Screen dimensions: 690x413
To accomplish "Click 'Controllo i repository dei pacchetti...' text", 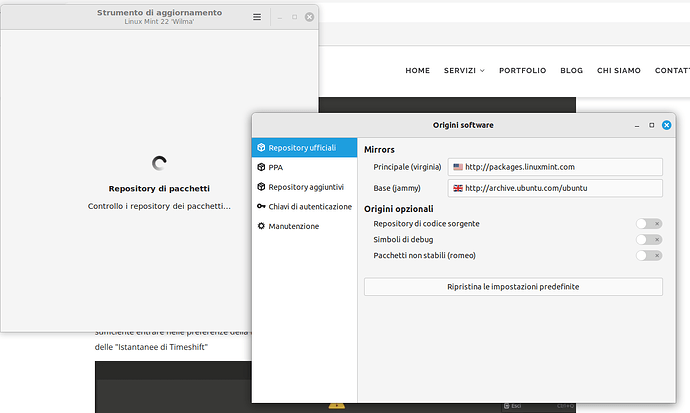I will 159,206.
